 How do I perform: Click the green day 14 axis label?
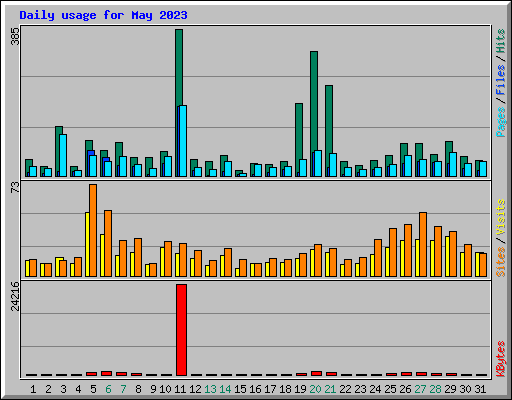pos(225,389)
